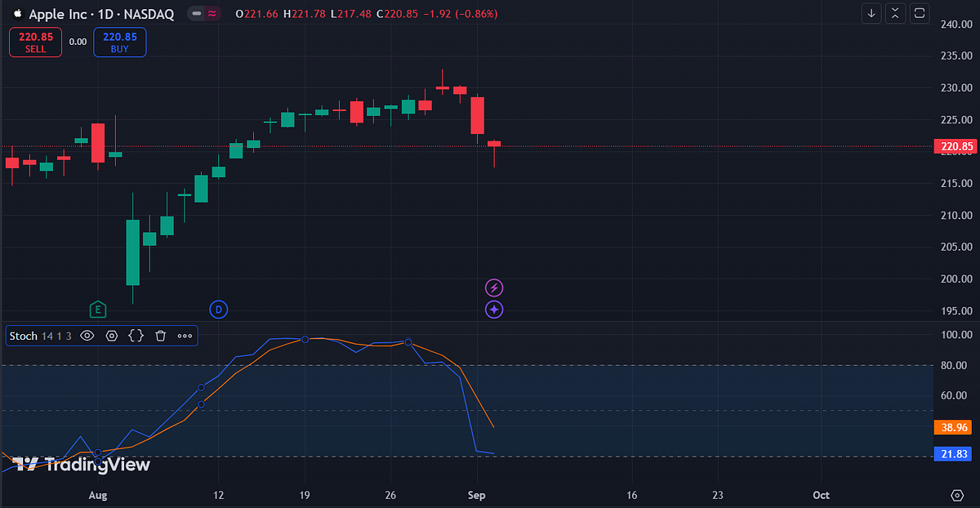
Task: Export chart using the download arrow icon
Action: tap(871, 13)
